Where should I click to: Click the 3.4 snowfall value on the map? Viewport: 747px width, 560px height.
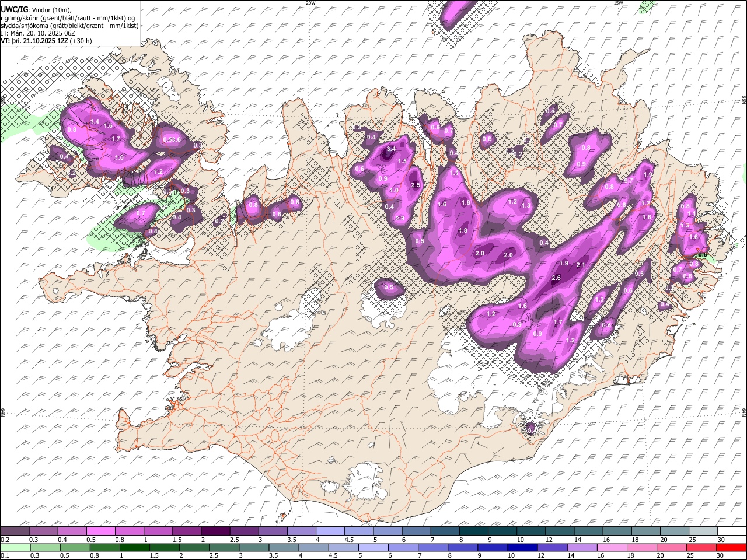click(391, 149)
